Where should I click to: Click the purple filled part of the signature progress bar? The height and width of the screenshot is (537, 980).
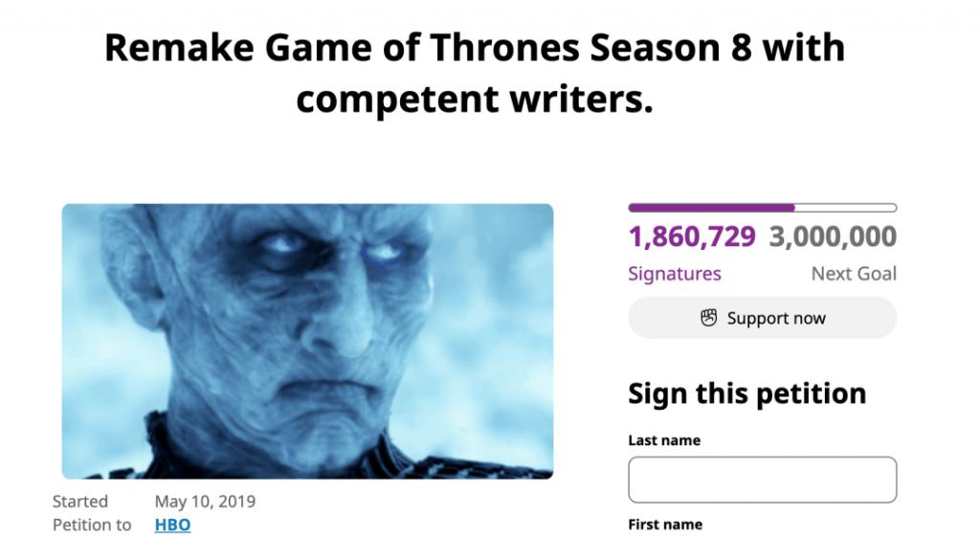click(x=711, y=208)
